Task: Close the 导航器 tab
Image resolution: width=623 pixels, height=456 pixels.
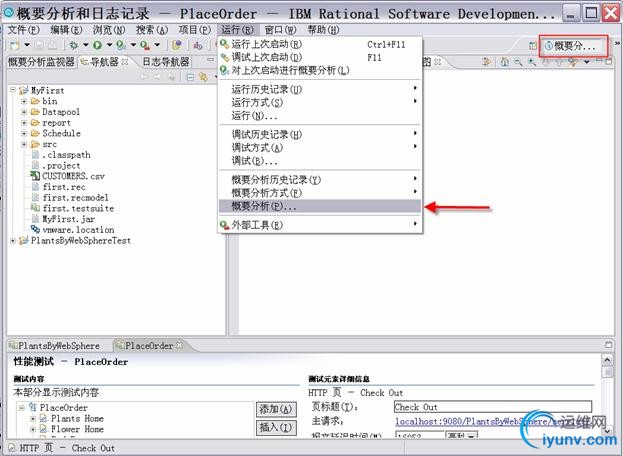Action: pyautogui.click(x=125, y=62)
